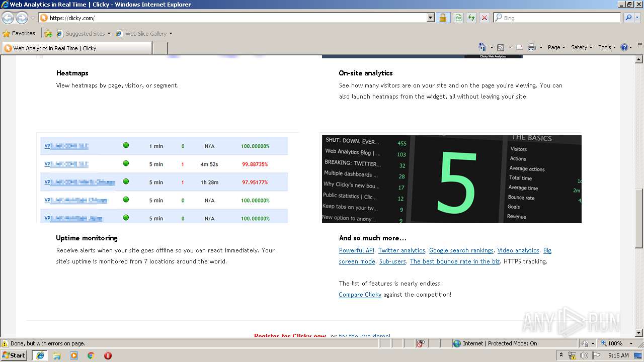Expand the Home button dropdown arrow
This screenshot has width=644, height=362.
[x=492, y=48]
